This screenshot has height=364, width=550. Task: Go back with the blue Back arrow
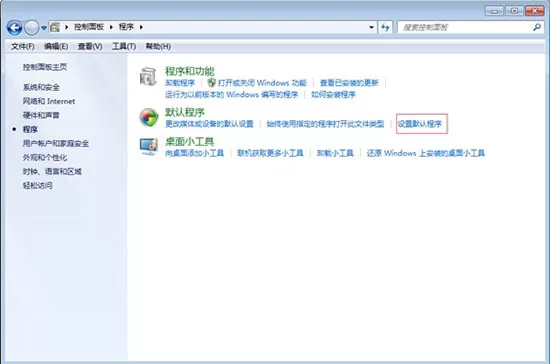click(15, 27)
